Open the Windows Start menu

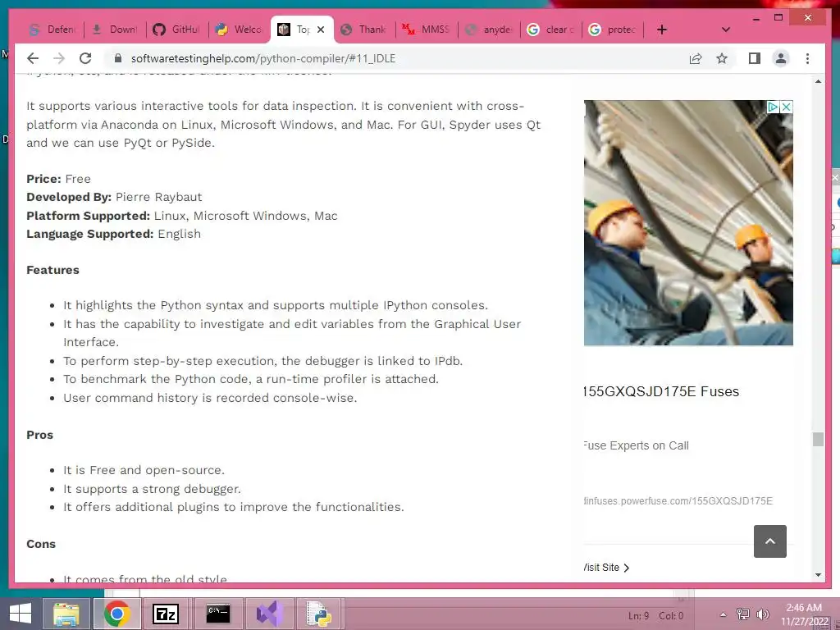pyautogui.click(x=21, y=614)
